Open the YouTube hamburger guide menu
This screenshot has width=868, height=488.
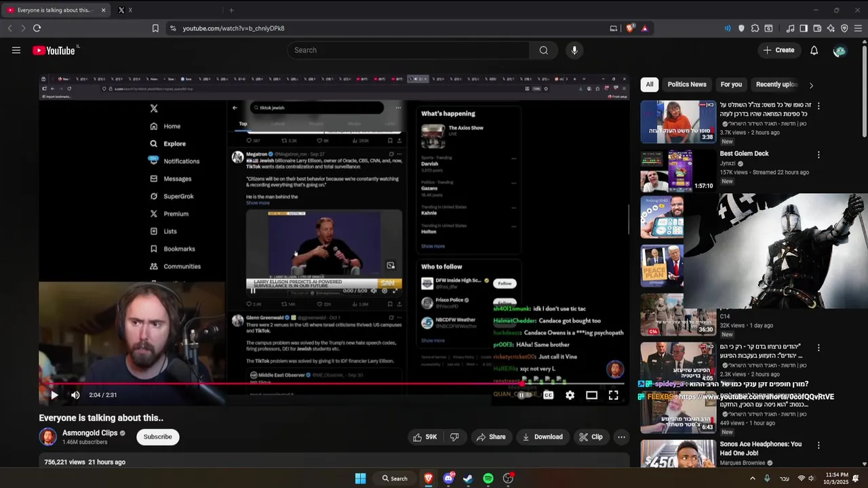coord(16,50)
